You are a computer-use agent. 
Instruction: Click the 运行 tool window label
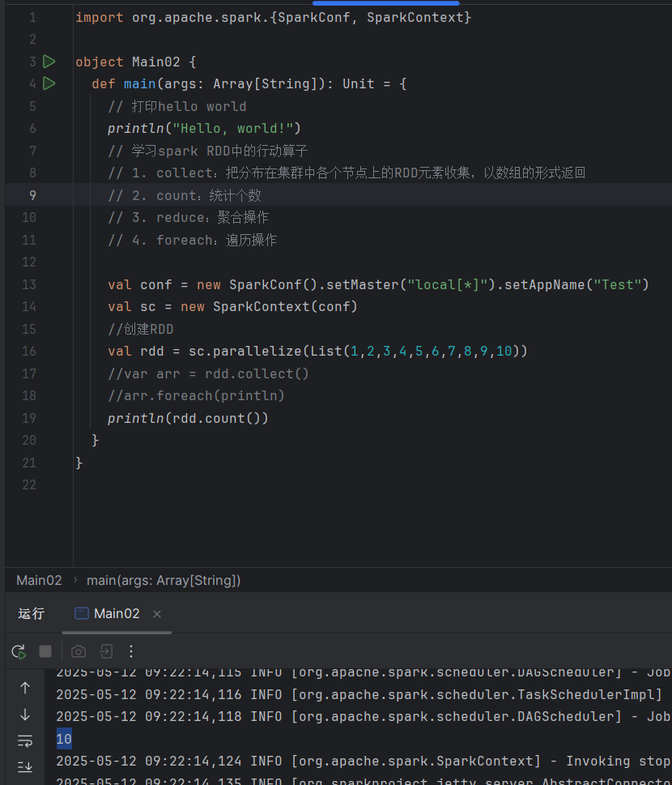tap(32, 614)
